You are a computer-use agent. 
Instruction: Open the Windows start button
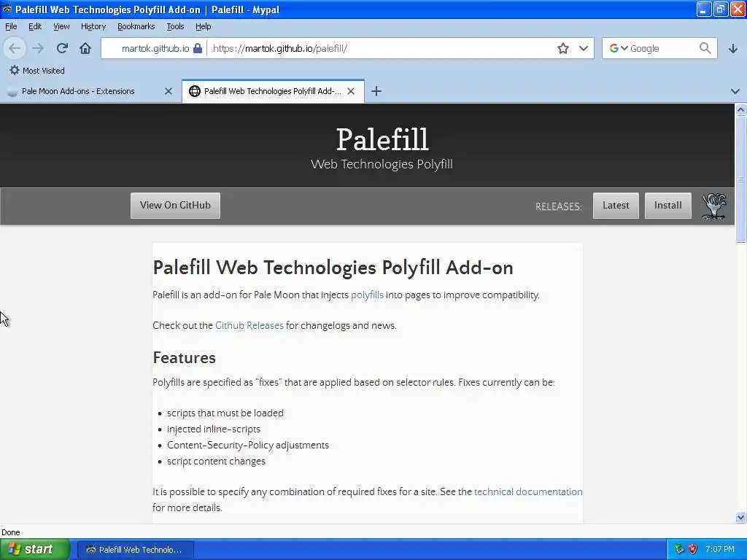tap(35, 549)
